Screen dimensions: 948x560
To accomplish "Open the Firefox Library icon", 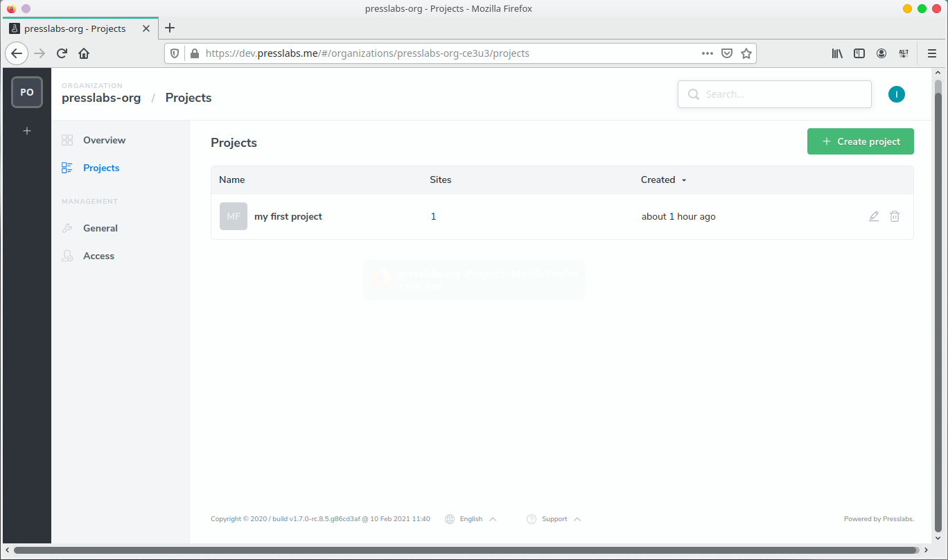I will tap(837, 53).
